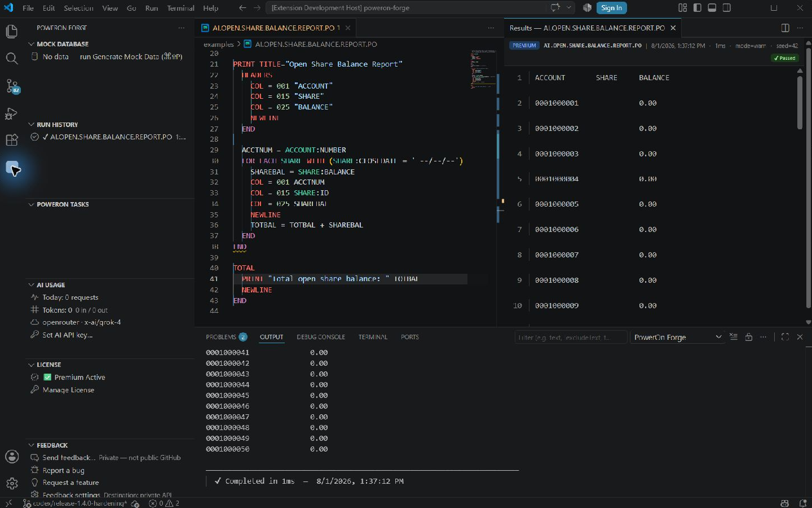Toggle the Secondary Side Bar visibility
This screenshot has width=812, height=508.
(x=727, y=8)
